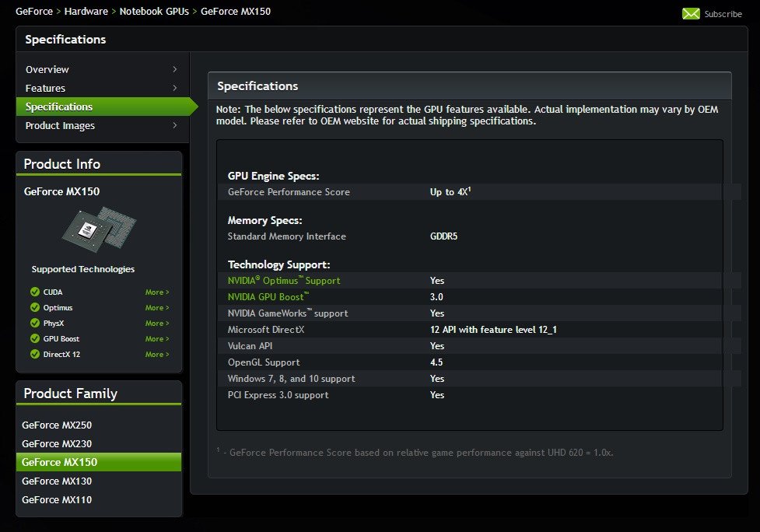Viewport: 760px width, 532px height.
Task: Open the NVIDIA Optimus Support link
Action: point(283,281)
